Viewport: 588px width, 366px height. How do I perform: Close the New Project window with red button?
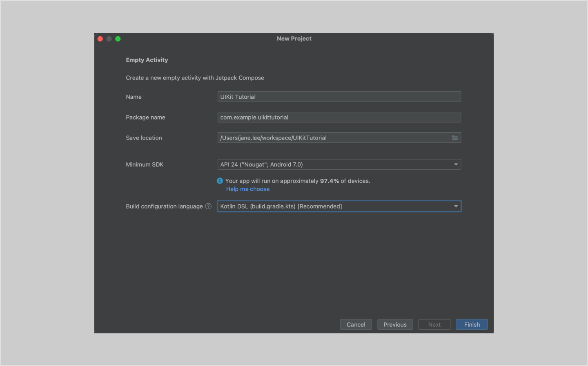click(100, 39)
